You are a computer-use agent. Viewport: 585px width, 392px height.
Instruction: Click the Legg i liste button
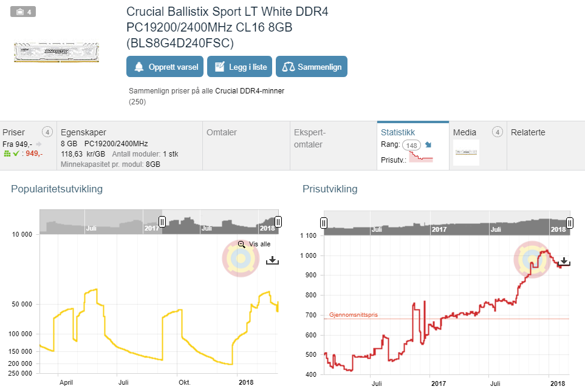pyautogui.click(x=239, y=67)
